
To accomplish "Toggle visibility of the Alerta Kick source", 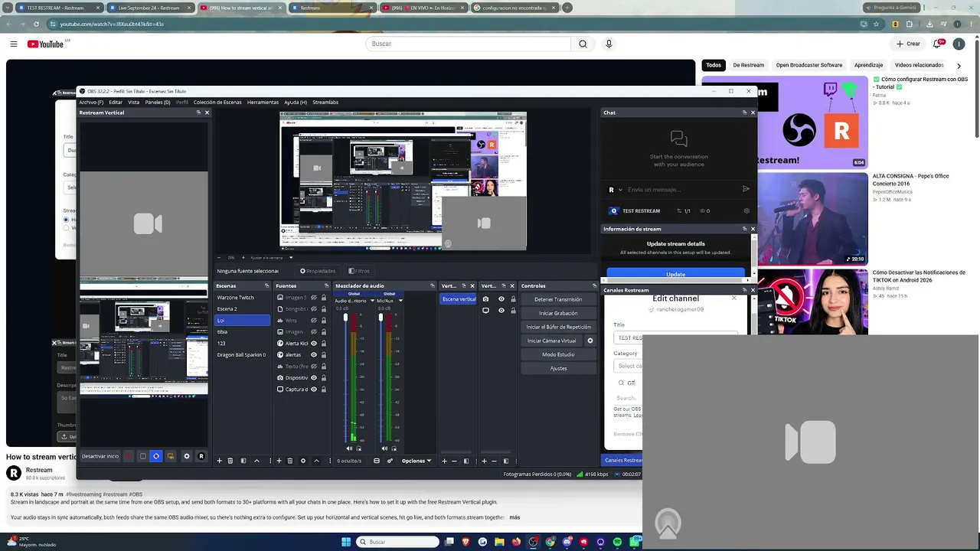I will (x=313, y=344).
